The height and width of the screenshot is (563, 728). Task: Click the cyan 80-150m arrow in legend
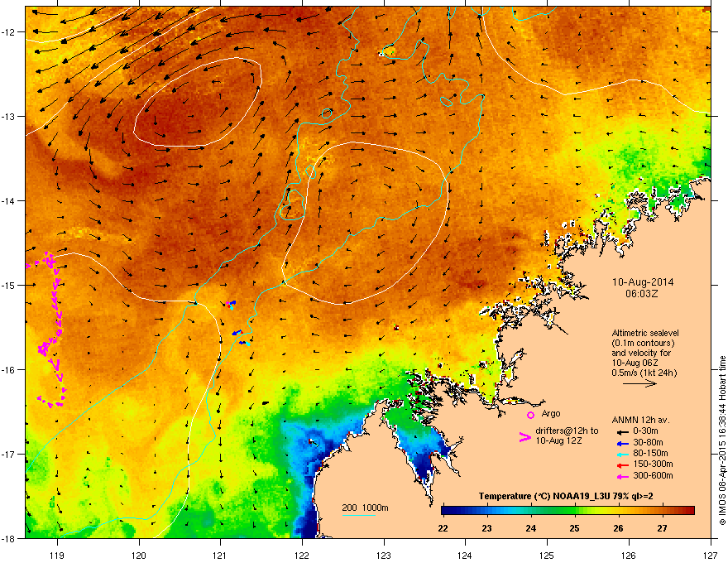[x=623, y=455]
